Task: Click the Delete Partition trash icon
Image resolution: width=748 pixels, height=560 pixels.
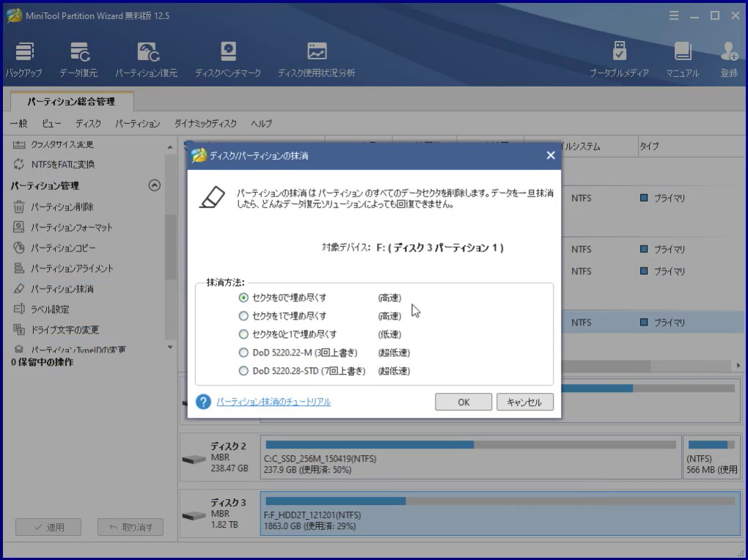Action: (18, 207)
